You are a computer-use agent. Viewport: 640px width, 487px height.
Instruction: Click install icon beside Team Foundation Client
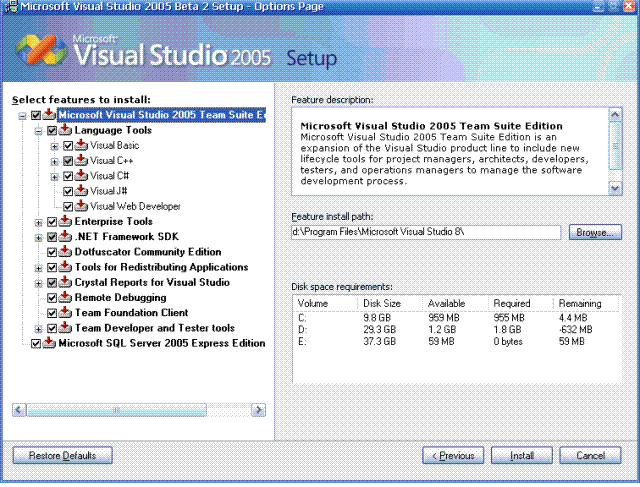[x=65, y=312]
